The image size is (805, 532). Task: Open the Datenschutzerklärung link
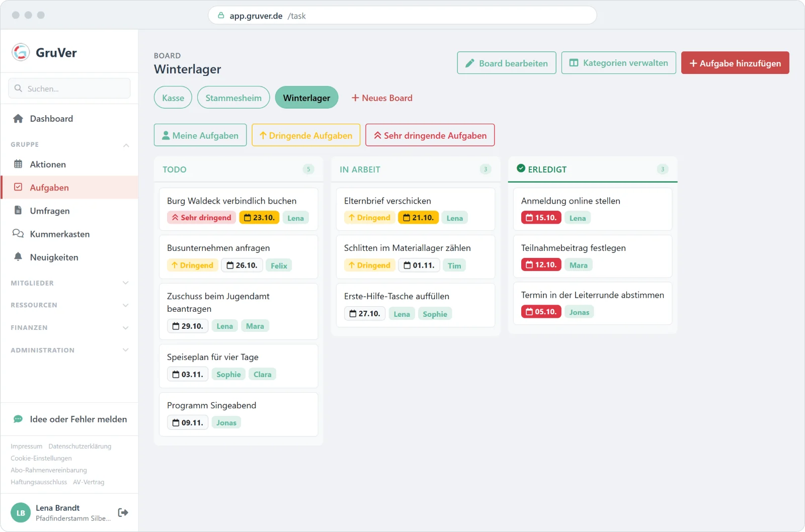(80, 446)
